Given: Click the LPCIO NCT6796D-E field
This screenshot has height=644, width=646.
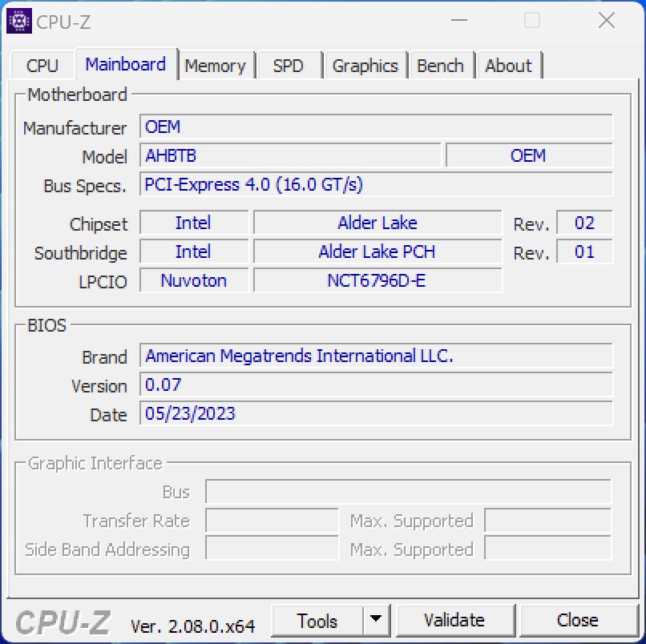Looking at the screenshot, I should pyautogui.click(x=377, y=280).
